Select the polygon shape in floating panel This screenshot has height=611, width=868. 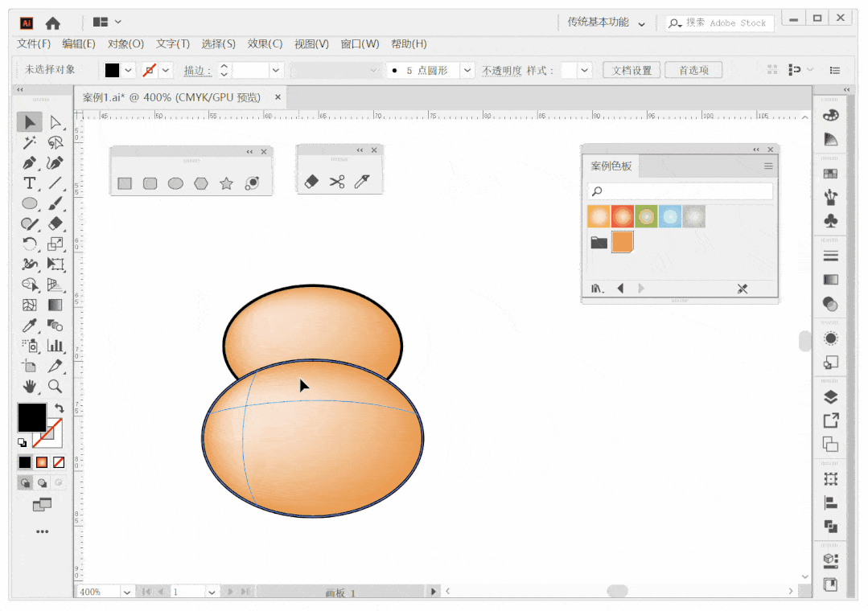201,184
